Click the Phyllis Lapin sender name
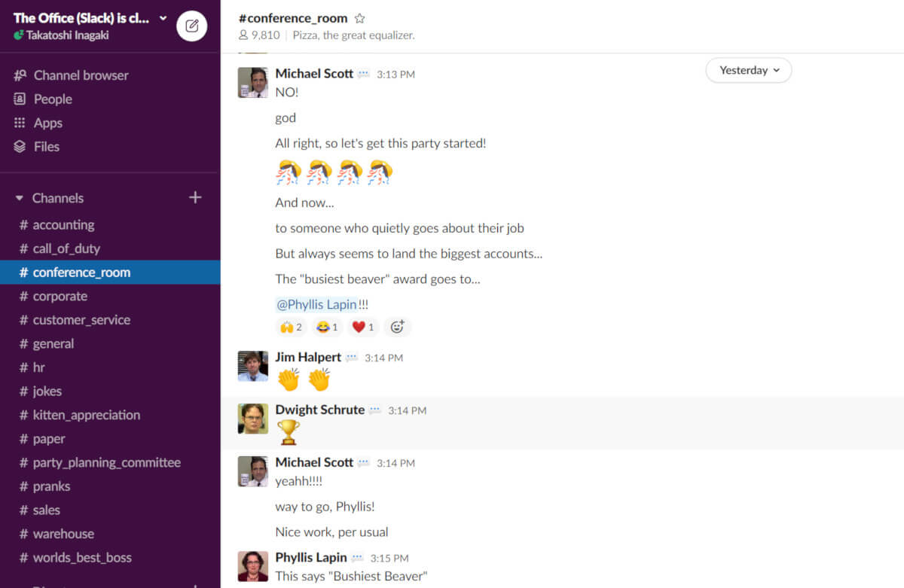This screenshot has height=588, width=904. [311, 557]
